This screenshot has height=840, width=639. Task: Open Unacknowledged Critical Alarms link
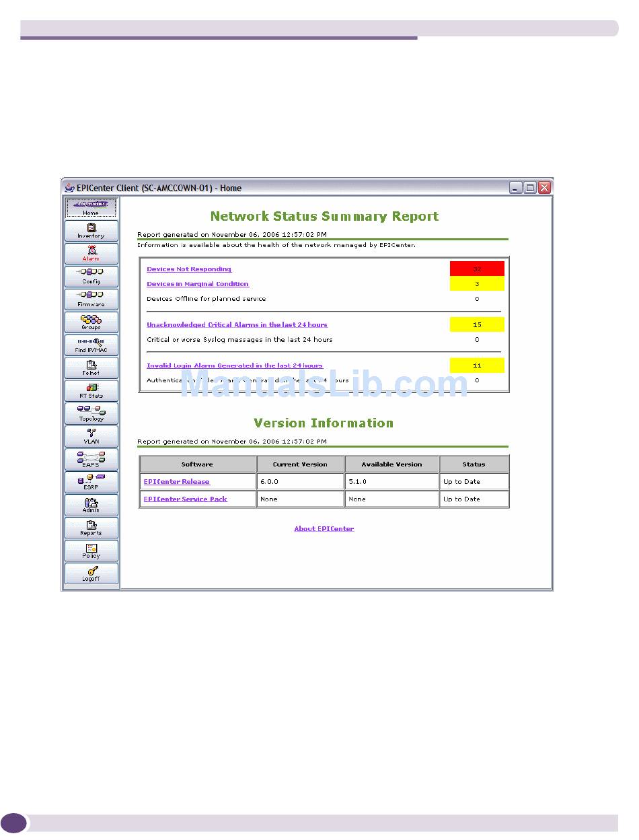pyautogui.click(x=237, y=325)
